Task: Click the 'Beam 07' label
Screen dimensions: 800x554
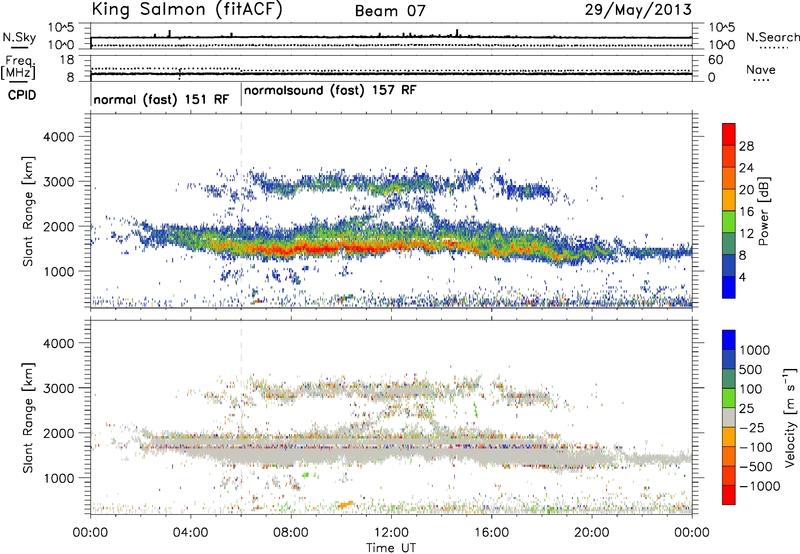Action: [390, 11]
